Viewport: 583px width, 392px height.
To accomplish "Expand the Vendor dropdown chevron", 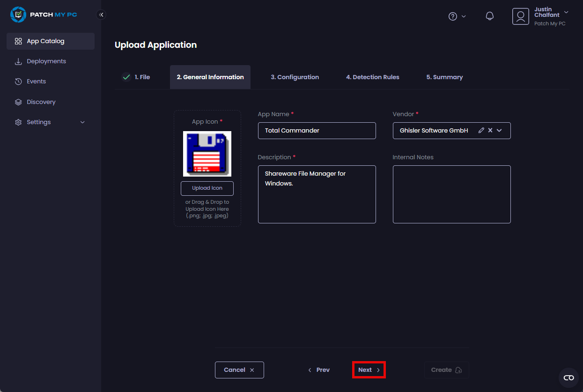I will [x=499, y=131].
